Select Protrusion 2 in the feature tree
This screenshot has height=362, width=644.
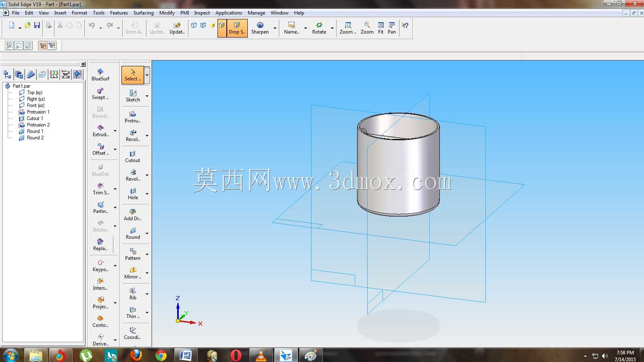click(x=38, y=125)
